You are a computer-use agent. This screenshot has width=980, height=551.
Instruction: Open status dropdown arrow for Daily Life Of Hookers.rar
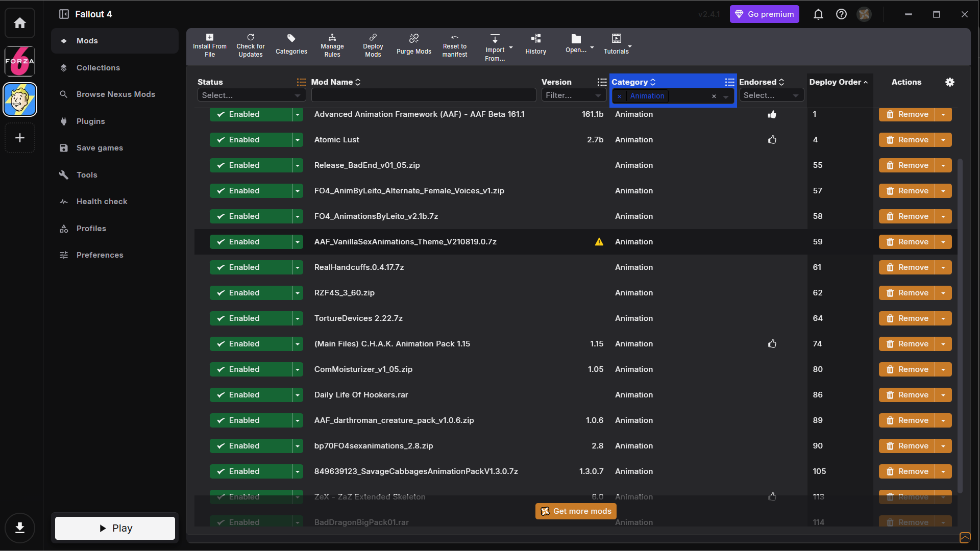click(x=298, y=395)
